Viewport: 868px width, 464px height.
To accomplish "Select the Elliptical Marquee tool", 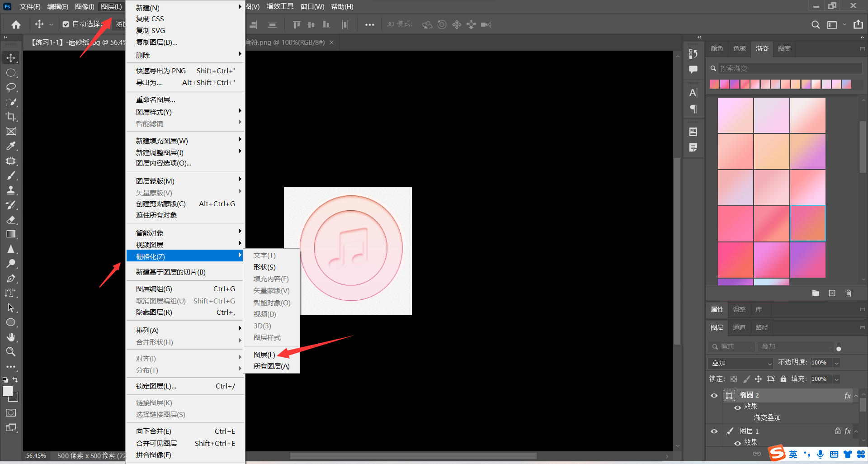I will (11, 73).
